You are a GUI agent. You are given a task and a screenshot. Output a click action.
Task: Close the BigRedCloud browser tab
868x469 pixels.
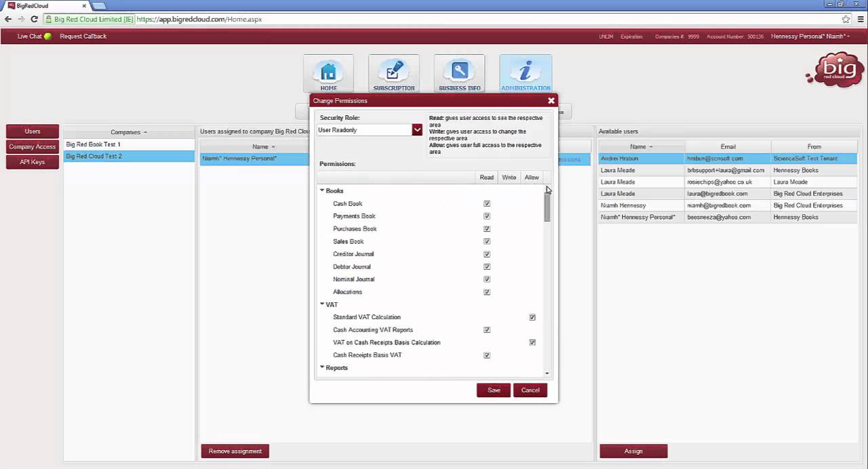pyautogui.click(x=84, y=5)
